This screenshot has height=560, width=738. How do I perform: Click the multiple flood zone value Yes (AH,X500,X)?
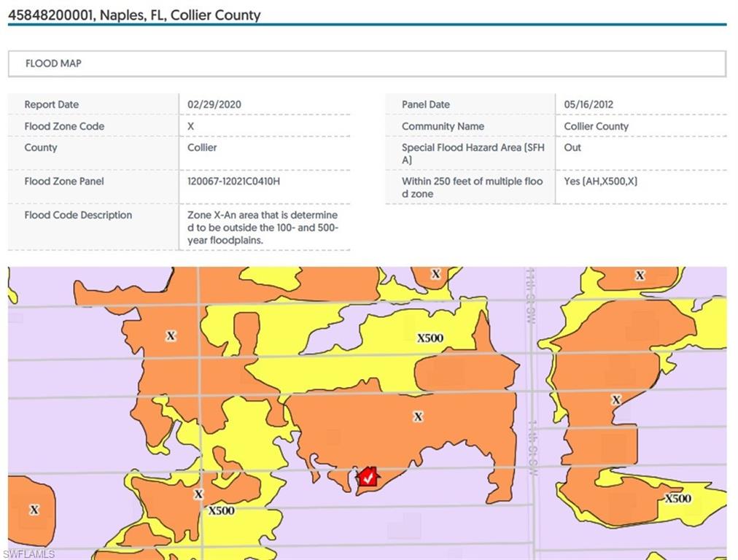pyautogui.click(x=600, y=181)
